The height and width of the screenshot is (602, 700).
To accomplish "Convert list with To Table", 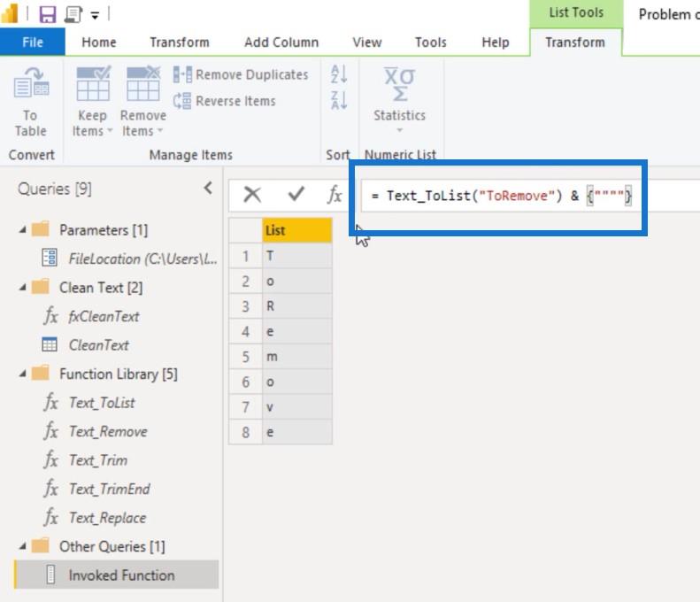I will (31, 102).
